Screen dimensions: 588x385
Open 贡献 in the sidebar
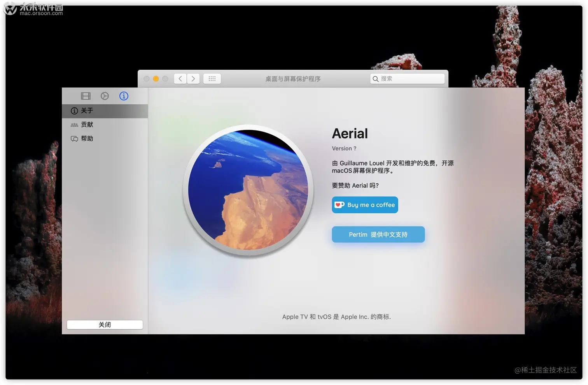point(105,125)
